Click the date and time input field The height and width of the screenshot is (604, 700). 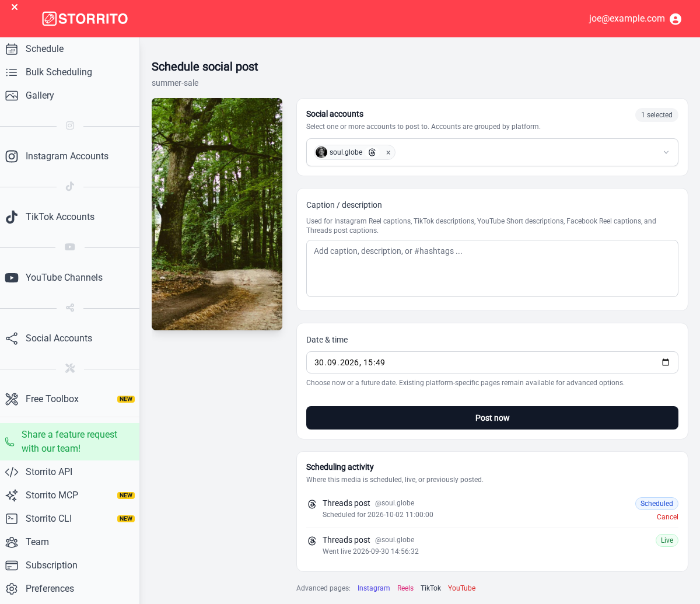(492, 362)
